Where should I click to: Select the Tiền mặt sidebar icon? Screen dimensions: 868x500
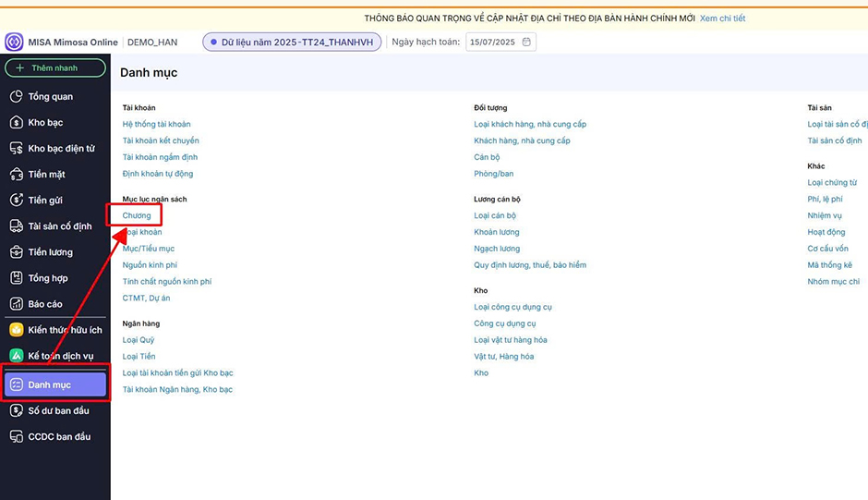coord(16,174)
